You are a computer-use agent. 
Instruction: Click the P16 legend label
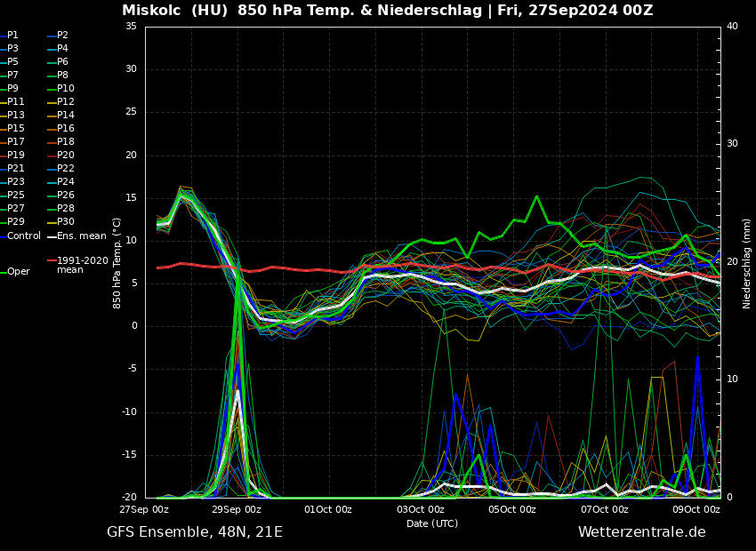click(65, 129)
